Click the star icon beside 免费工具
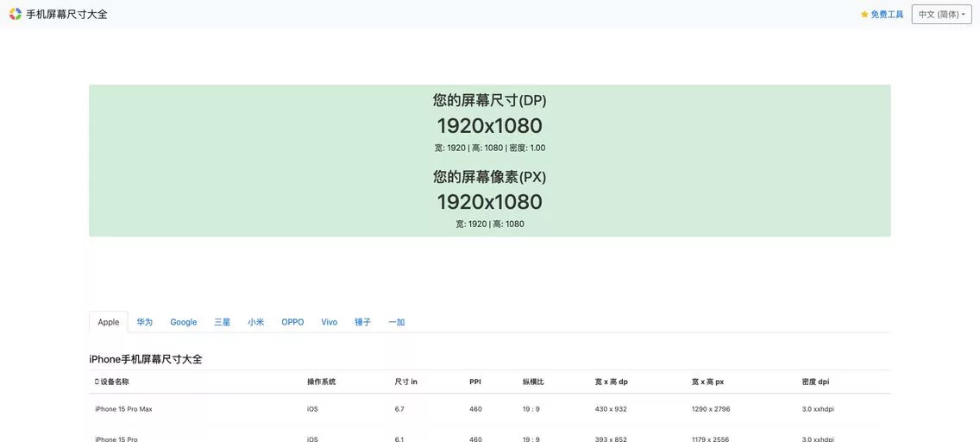 pos(864,15)
